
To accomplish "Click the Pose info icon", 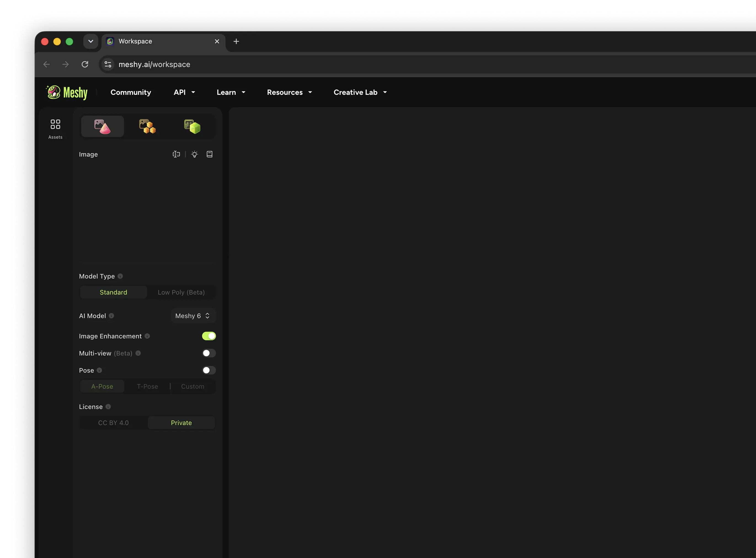I will tap(99, 371).
